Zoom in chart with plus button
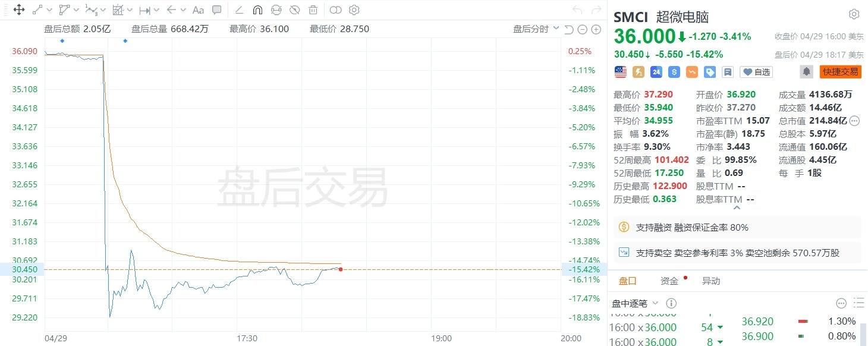Viewport: 868px width, 346px height. click(596, 30)
